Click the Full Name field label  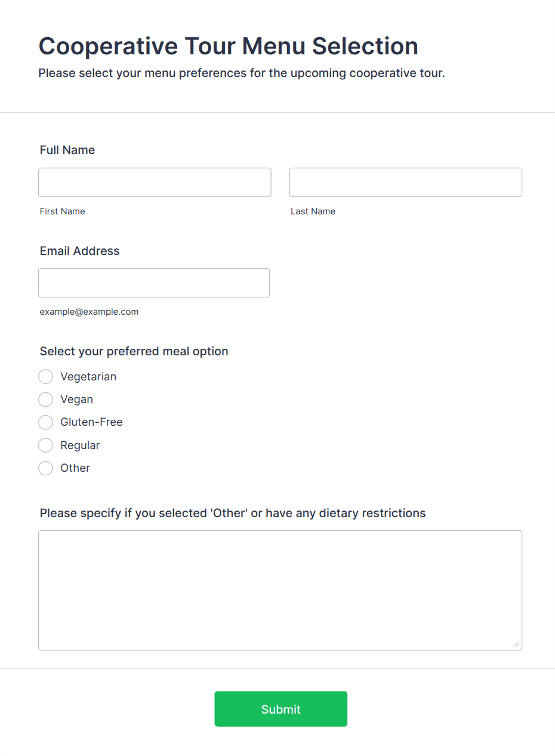tap(67, 150)
